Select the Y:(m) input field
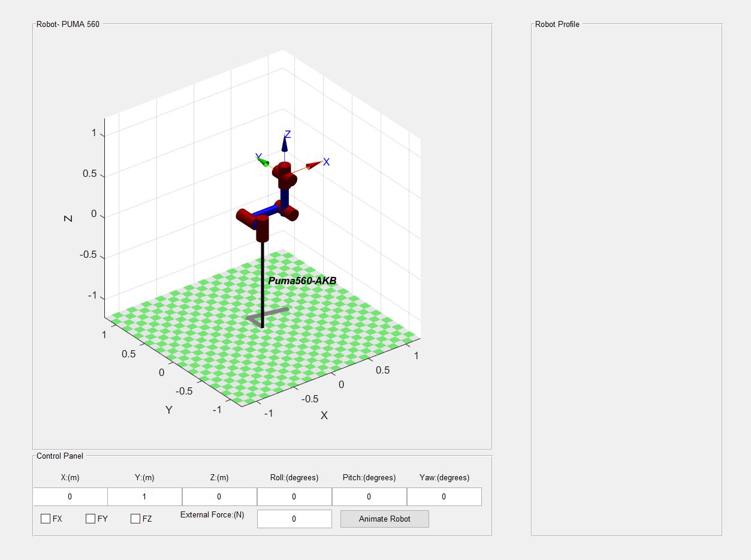The image size is (751, 560). 144,496
